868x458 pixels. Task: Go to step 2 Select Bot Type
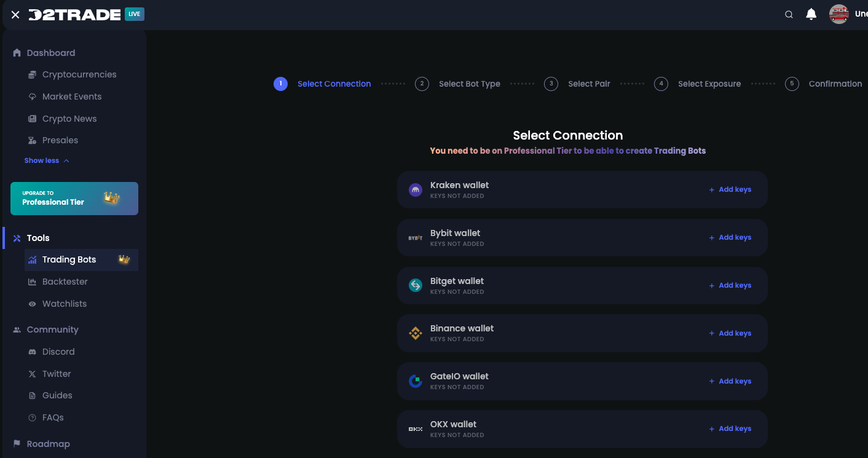457,84
